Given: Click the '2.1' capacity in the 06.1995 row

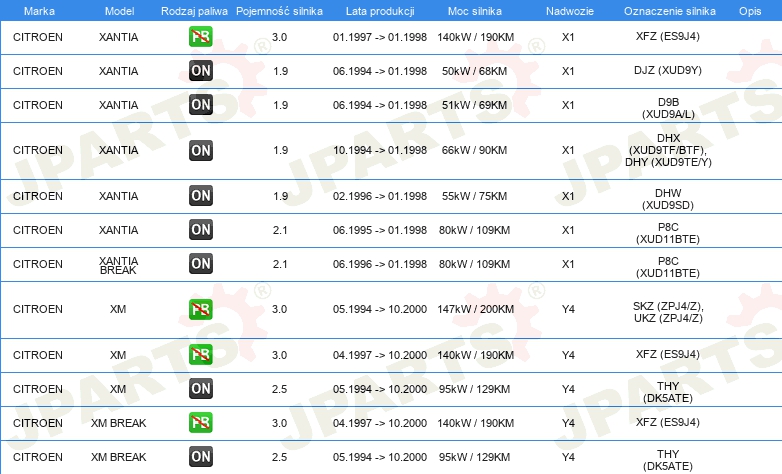Looking at the screenshot, I should [x=280, y=230].
